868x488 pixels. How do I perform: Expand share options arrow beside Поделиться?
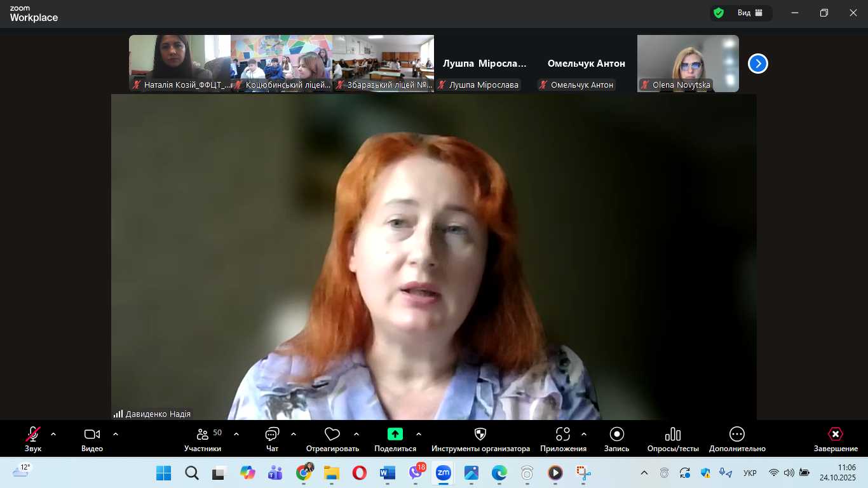(x=419, y=434)
